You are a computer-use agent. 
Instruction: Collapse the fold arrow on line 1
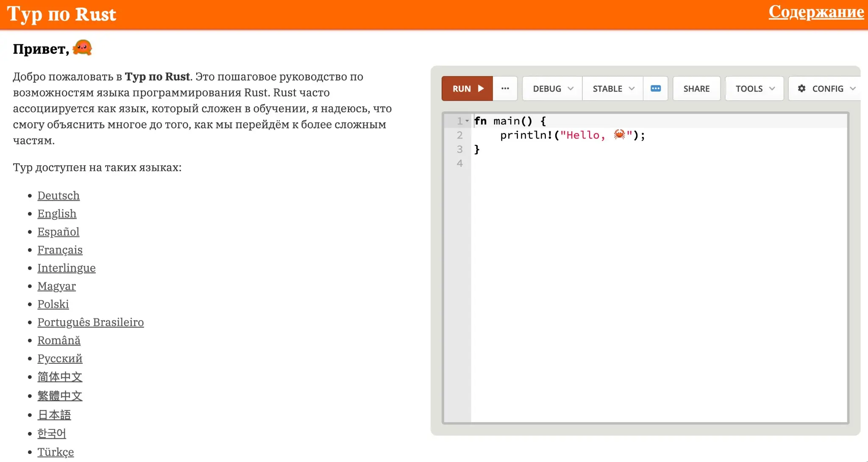point(467,121)
